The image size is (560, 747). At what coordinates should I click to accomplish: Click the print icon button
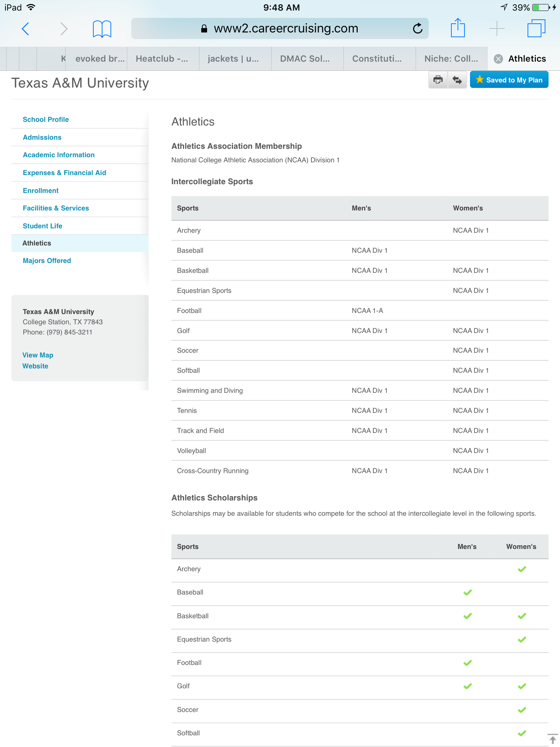click(x=438, y=80)
